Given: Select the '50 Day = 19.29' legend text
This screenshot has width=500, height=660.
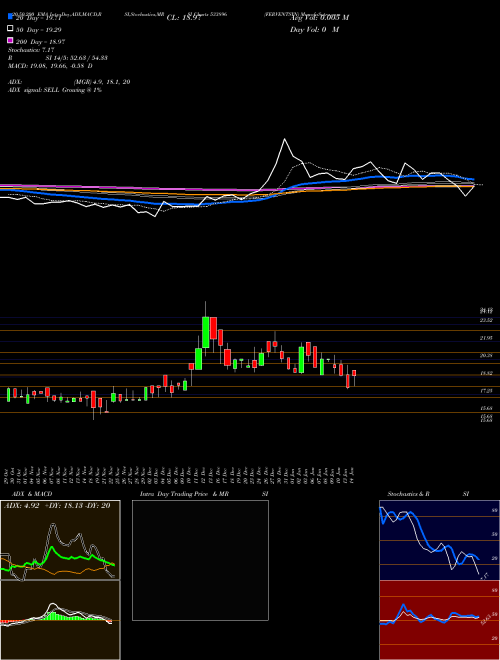Looking at the screenshot, I should 39,30.
